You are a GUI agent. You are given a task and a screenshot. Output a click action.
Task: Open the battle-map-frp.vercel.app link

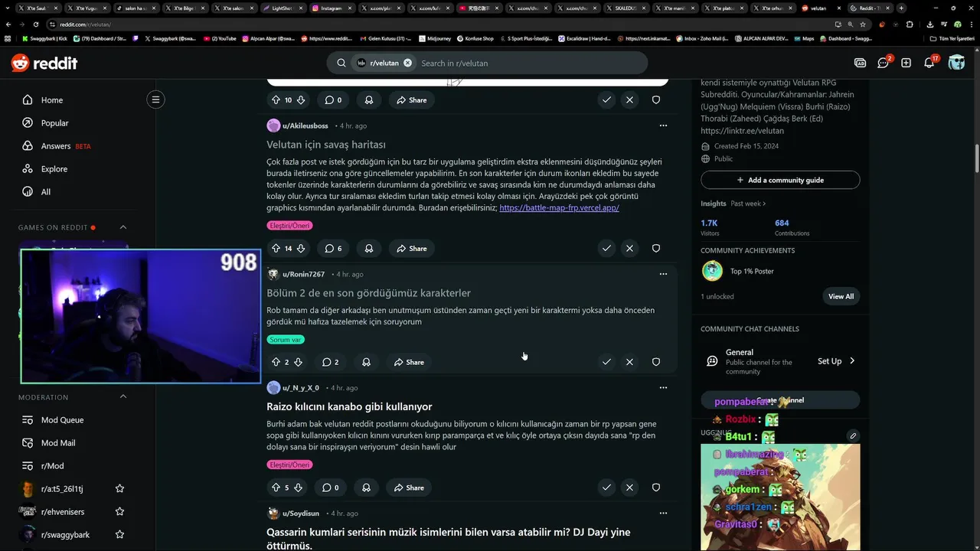click(559, 207)
